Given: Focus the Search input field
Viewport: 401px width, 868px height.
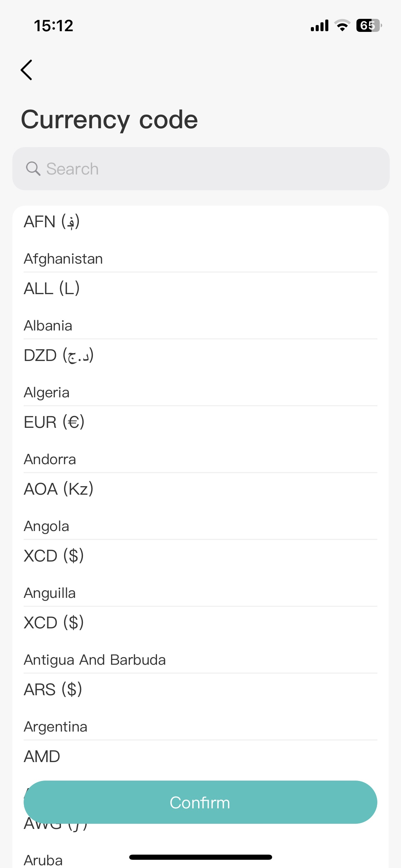Looking at the screenshot, I should (x=206, y=169).
